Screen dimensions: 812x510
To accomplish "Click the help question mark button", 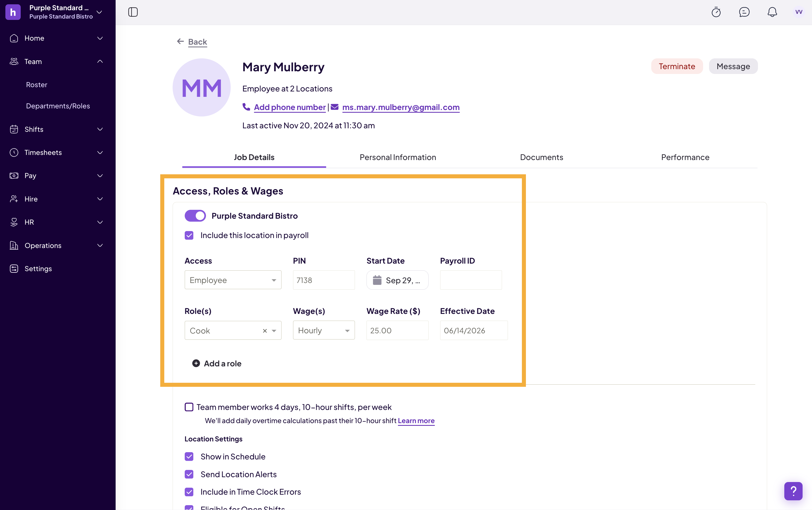I will pos(793,491).
